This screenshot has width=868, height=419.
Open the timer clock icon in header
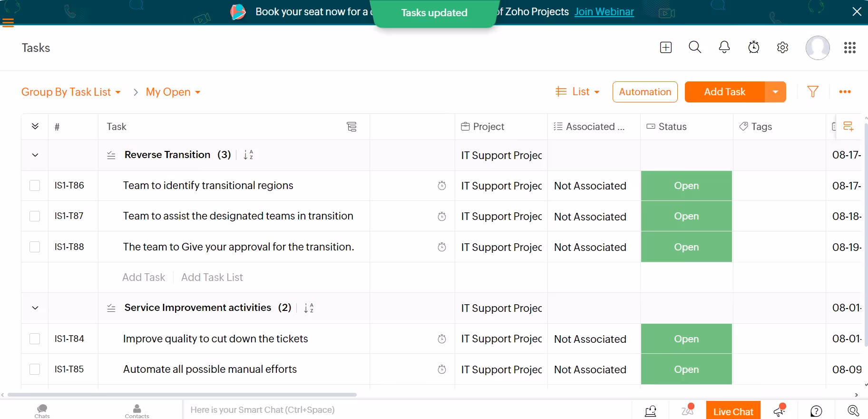click(x=753, y=47)
